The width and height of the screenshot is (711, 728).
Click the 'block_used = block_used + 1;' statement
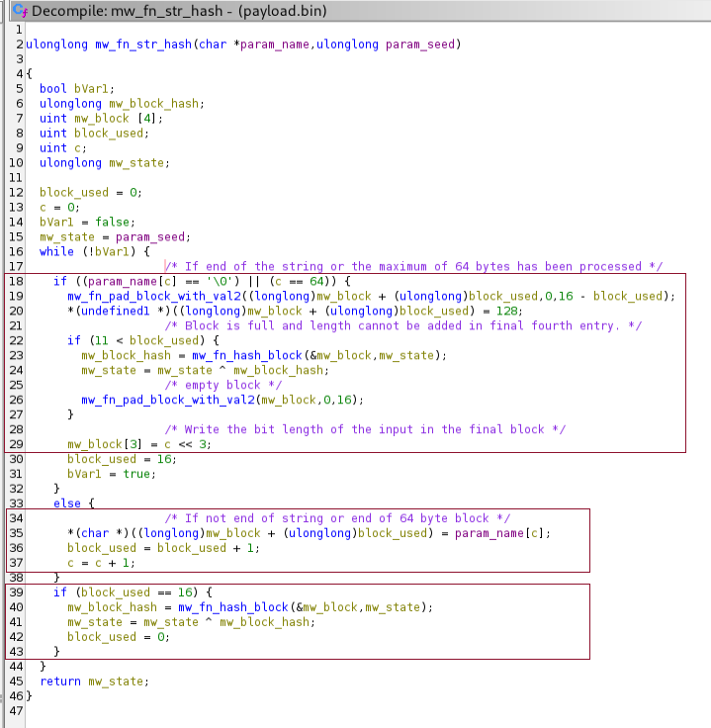click(164, 548)
